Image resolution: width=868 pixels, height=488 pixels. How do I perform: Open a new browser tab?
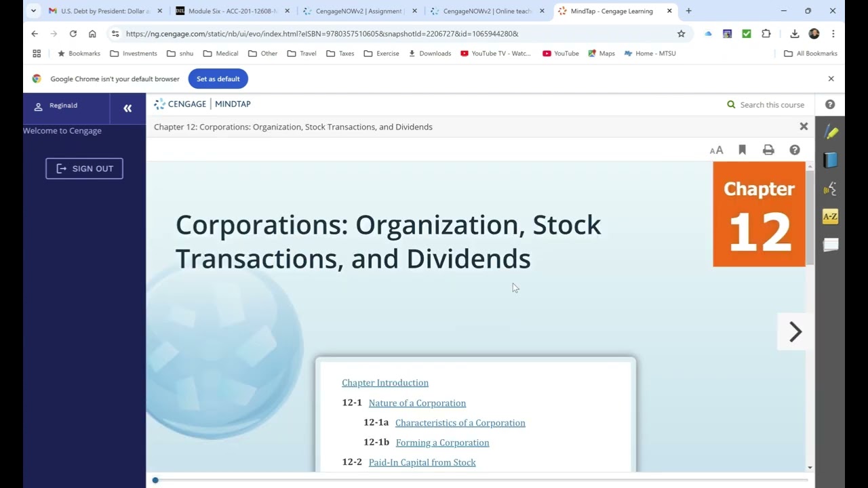[688, 11]
